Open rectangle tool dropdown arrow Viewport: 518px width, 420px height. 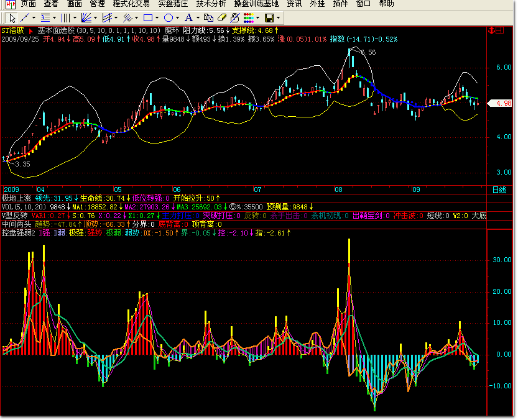(157, 18)
